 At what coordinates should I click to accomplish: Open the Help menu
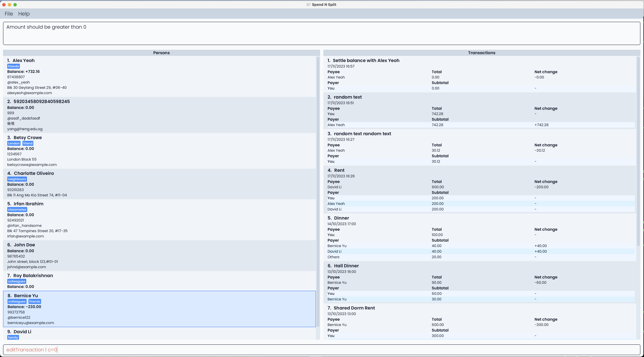point(24,14)
